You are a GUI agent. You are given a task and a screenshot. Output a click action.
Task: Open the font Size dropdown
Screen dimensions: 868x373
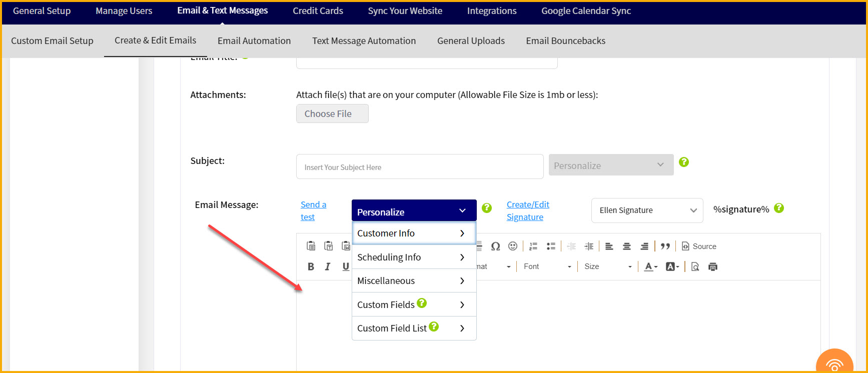tap(608, 266)
